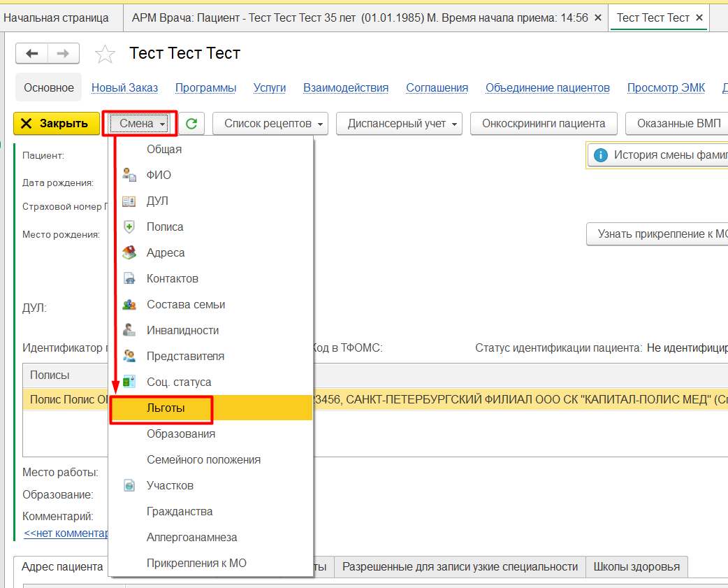Click the forward navigation arrow
The height and width of the screenshot is (588, 728).
click(x=63, y=53)
